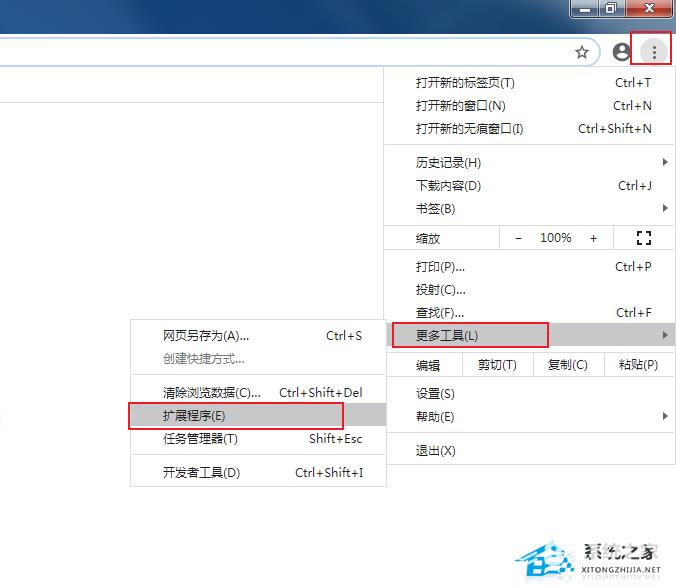The height and width of the screenshot is (588, 676).
Task: Enter fullscreen via the zoom row icon
Action: (644, 238)
